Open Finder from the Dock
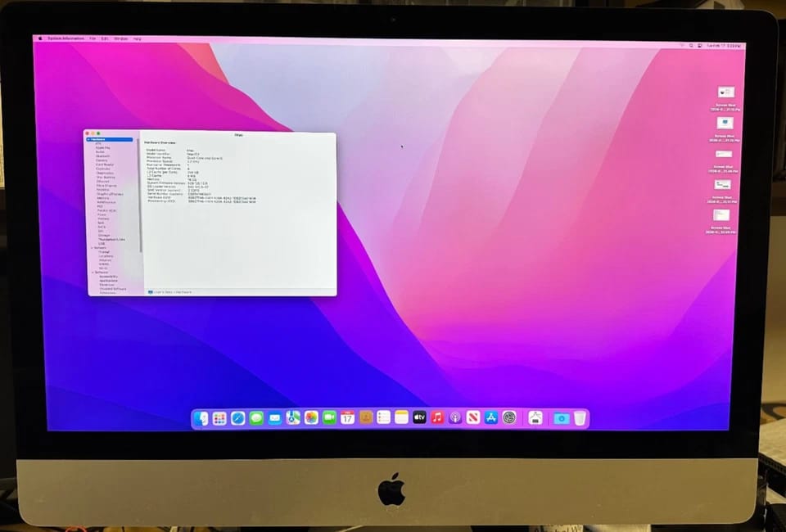 [x=201, y=418]
